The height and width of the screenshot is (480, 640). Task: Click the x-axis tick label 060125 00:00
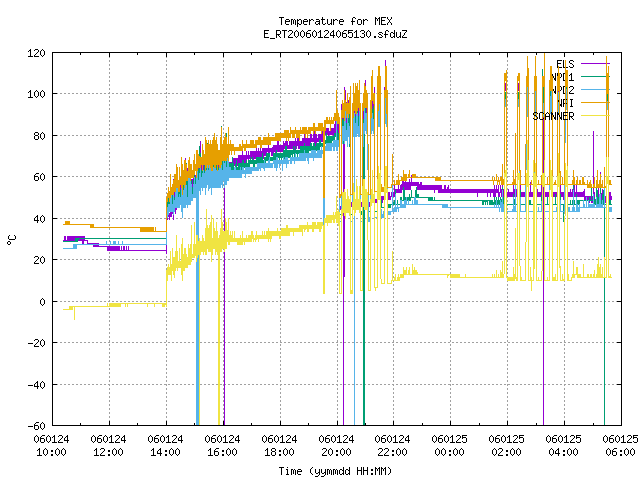point(449,446)
